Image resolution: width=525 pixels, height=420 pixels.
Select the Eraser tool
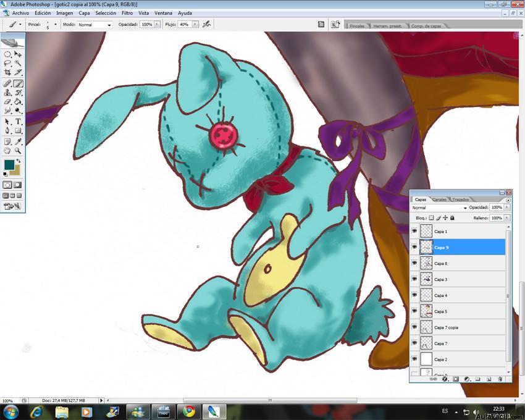[x=7, y=101]
